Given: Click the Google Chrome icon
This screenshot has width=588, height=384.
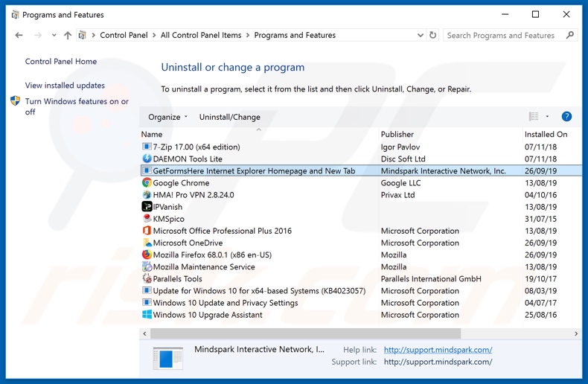Looking at the screenshot, I should coord(147,182).
